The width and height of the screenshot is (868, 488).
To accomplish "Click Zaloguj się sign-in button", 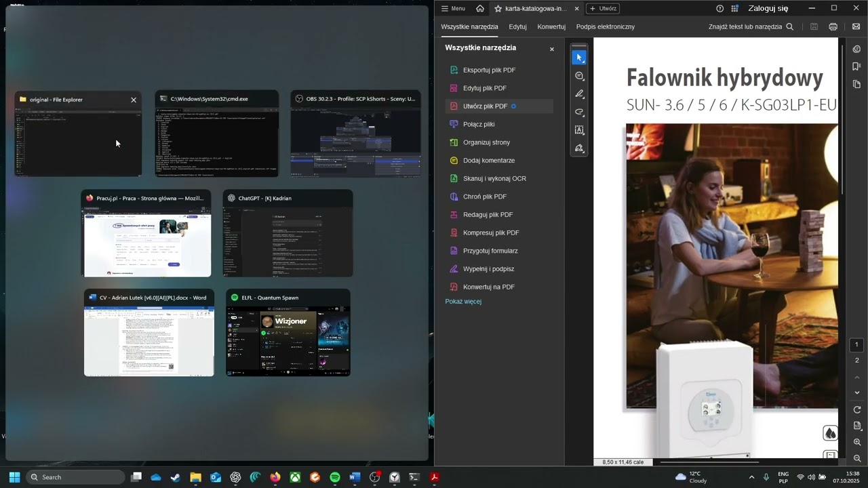I will [x=768, y=8].
